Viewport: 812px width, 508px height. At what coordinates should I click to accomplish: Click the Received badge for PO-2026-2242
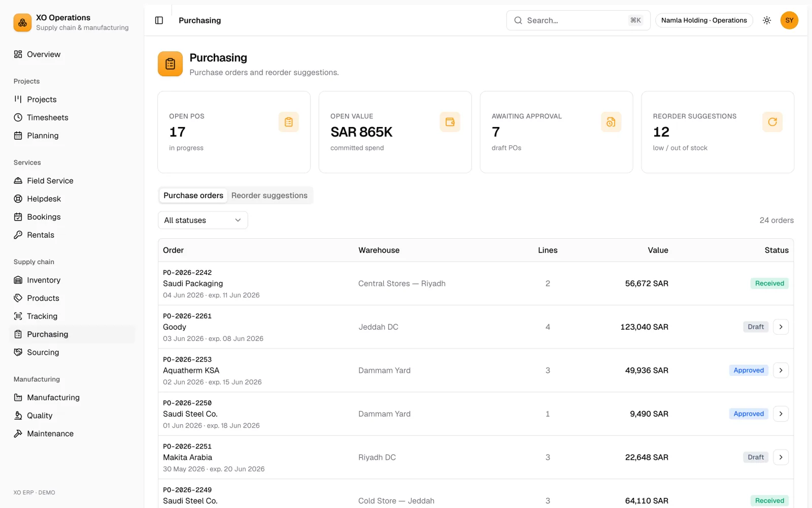(x=769, y=283)
